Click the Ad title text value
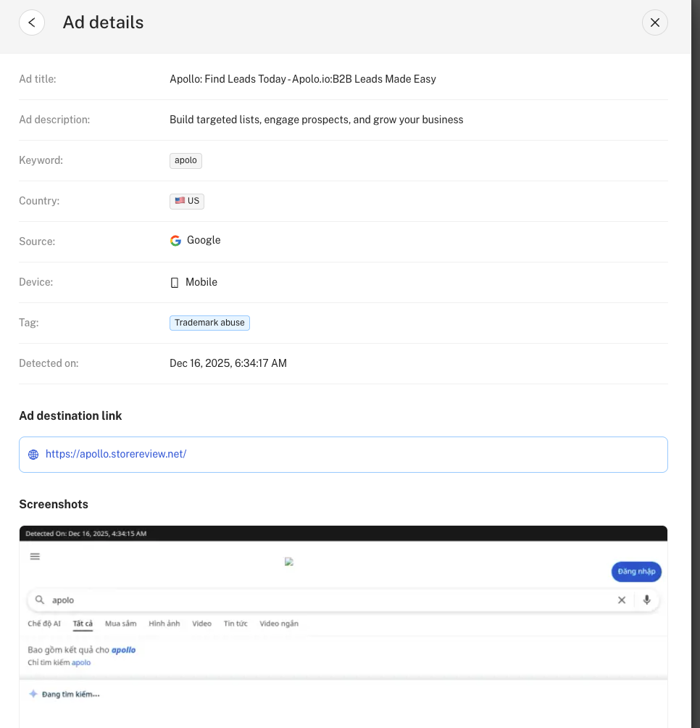Image resolution: width=700 pixels, height=728 pixels. tap(303, 79)
